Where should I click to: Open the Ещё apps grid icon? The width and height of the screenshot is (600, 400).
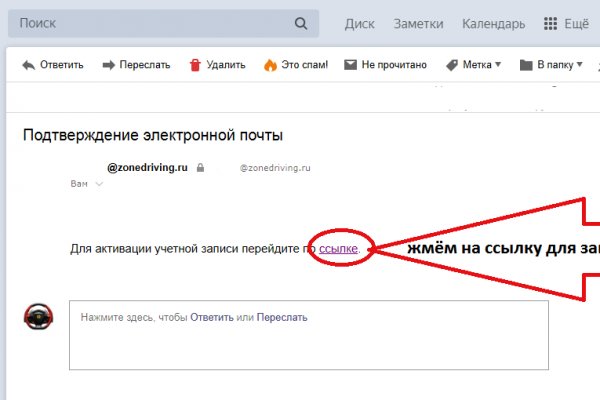(x=550, y=23)
